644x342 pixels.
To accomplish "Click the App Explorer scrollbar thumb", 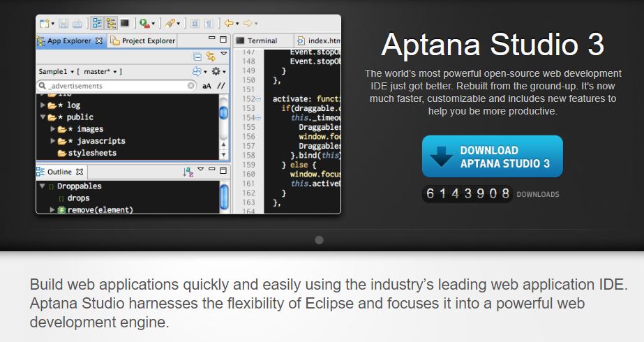I will coord(224,112).
